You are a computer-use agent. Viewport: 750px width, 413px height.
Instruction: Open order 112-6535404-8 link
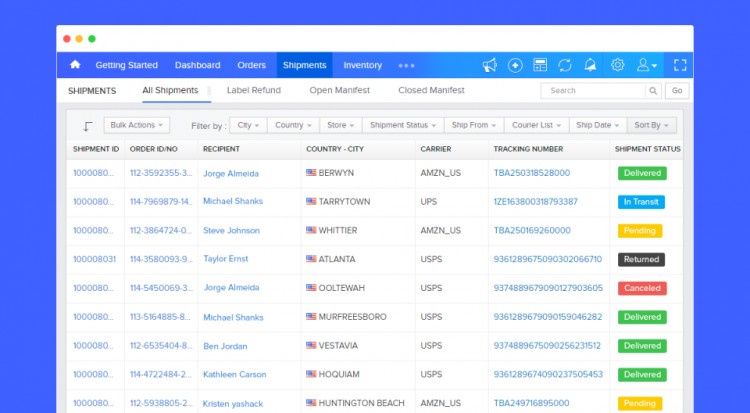click(x=161, y=346)
